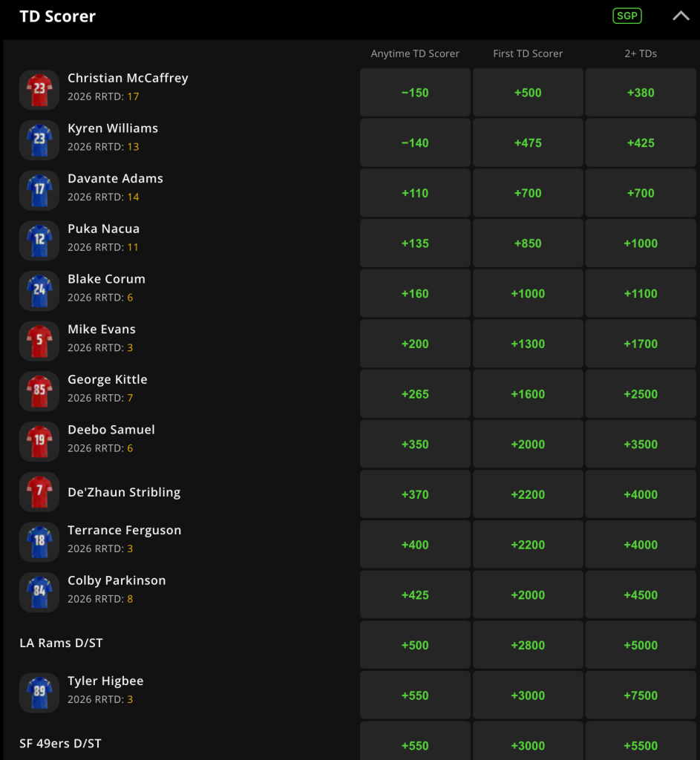The width and height of the screenshot is (700, 760).
Task: Click Davante Adams' number 17 jersey icon
Action: (39, 191)
